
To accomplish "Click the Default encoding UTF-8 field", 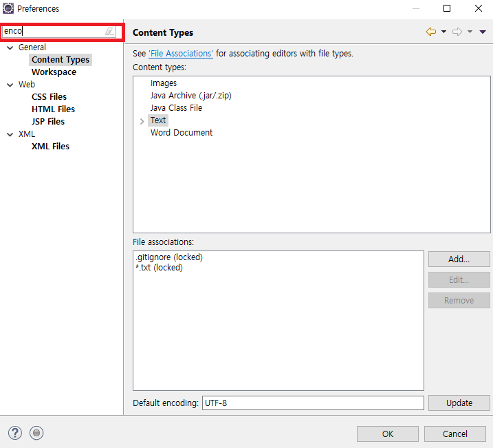I will 313,403.
